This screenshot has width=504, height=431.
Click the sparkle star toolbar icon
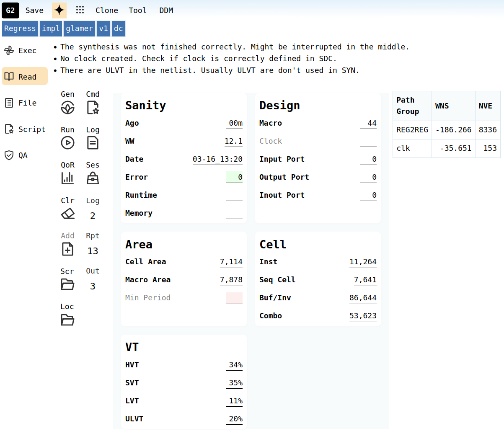(x=59, y=10)
